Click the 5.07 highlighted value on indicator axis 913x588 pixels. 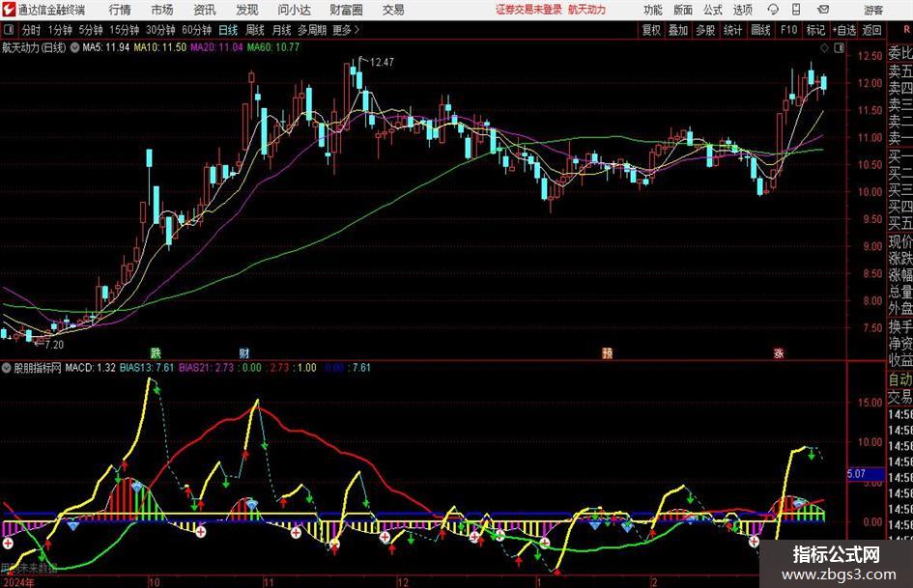tap(866, 474)
